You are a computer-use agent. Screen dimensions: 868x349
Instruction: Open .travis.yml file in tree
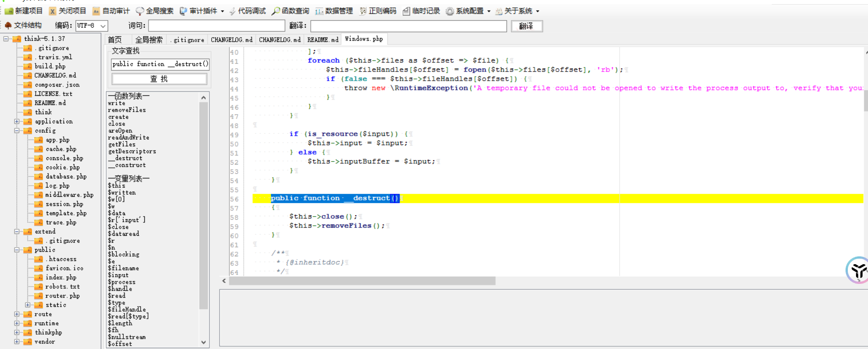[x=53, y=57]
